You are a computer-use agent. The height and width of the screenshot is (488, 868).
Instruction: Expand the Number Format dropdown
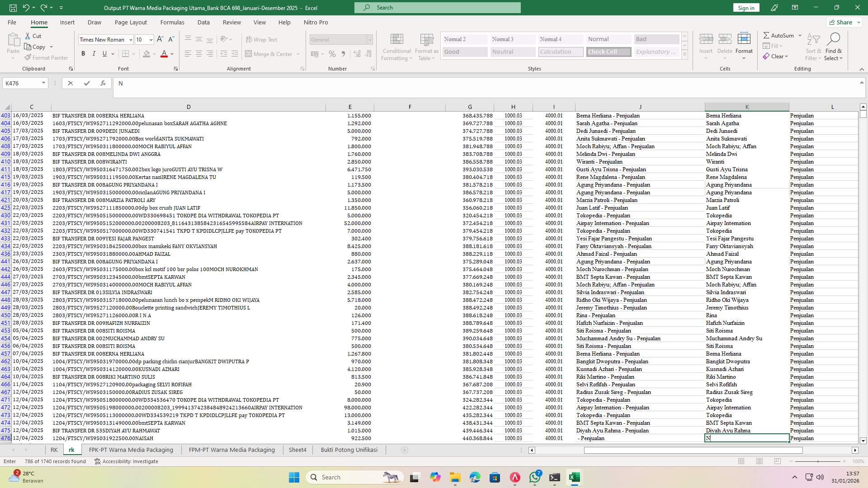tap(370, 39)
